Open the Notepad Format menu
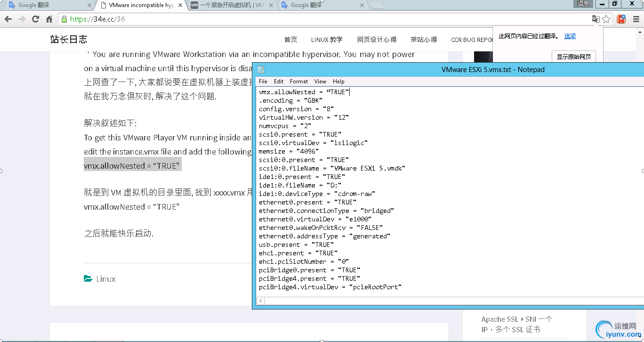 [x=299, y=81]
